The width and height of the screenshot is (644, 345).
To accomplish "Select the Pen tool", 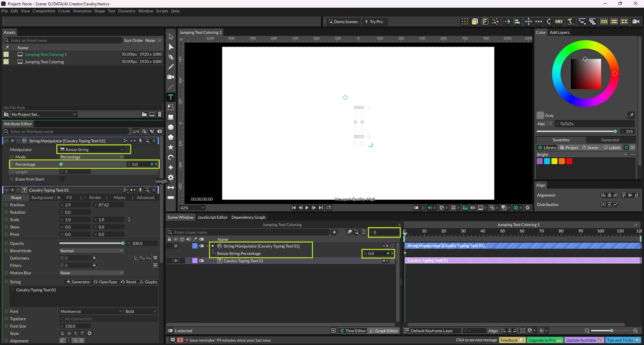I will (x=171, y=57).
